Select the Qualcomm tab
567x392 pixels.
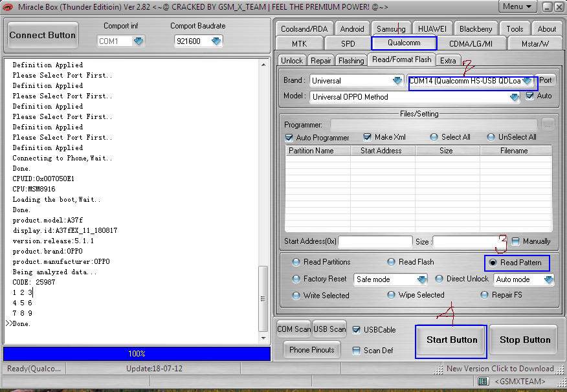pos(404,43)
